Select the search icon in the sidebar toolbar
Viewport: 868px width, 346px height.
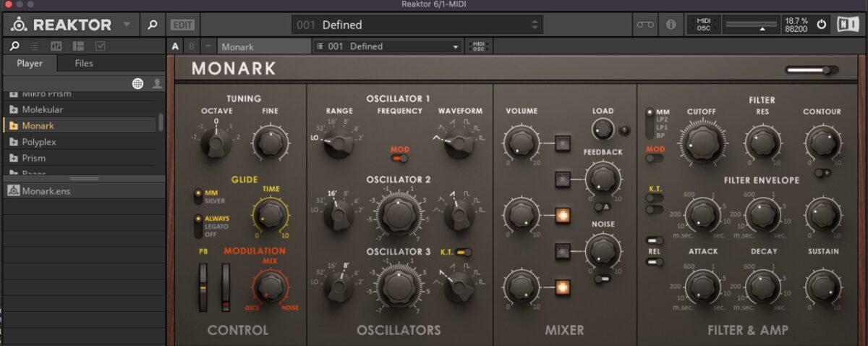point(14,46)
